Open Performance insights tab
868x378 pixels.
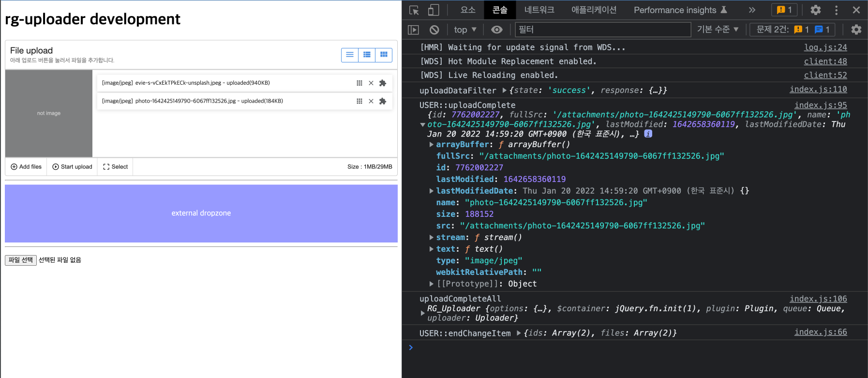coord(680,10)
